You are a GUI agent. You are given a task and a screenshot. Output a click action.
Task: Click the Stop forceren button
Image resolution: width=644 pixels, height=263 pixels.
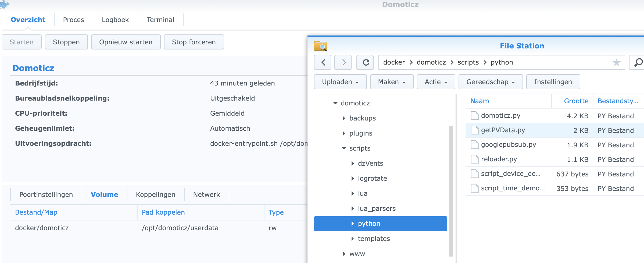pyautogui.click(x=194, y=42)
